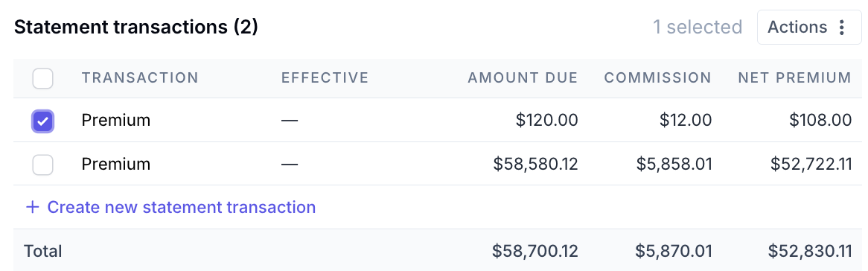Check the $58,580.12 Premium row checkbox
The height and width of the screenshot is (271, 868).
click(42, 165)
